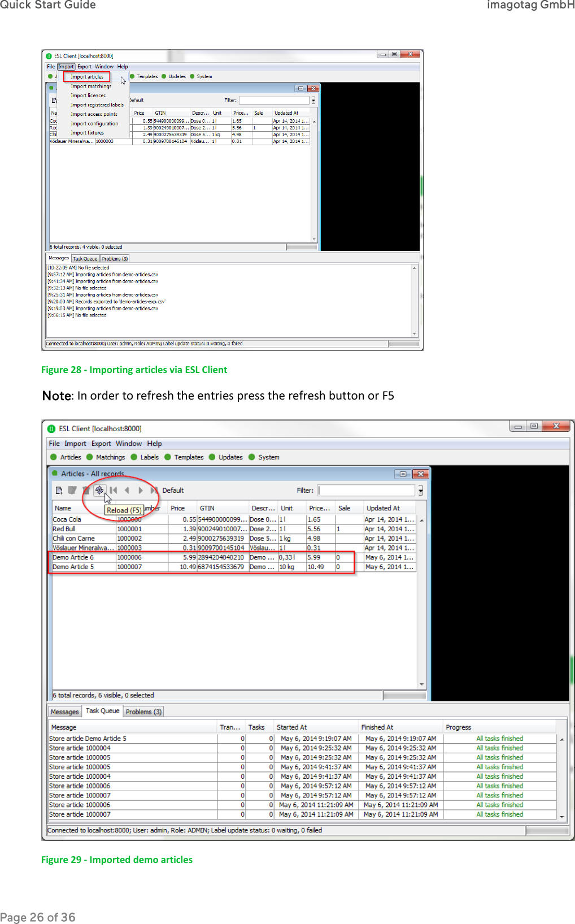The width and height of the screenshot is (575, 924).
Task: Open Articles view in lower ESL Client toolbar
Action: [66, 457]
